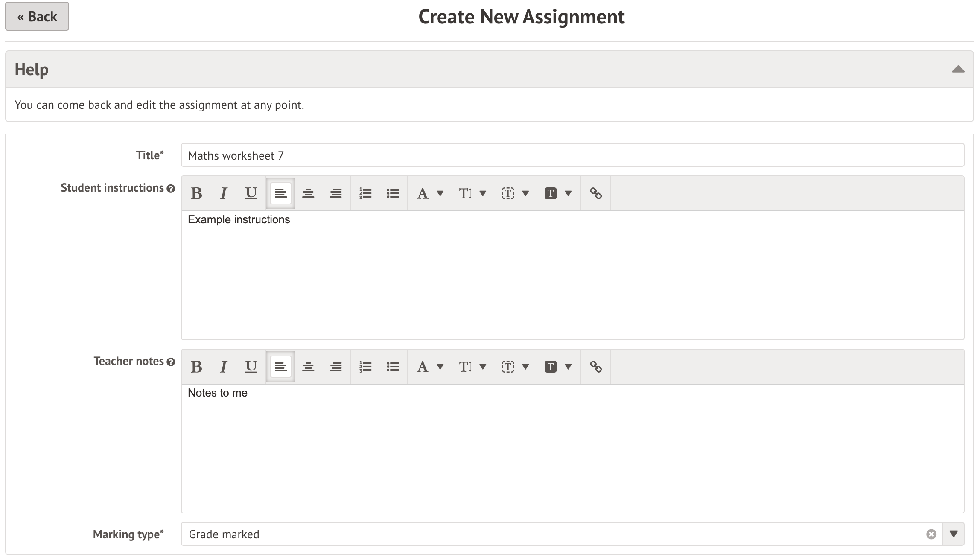Apply bold formatting in student instructions editor

click(x=197, y=193)
